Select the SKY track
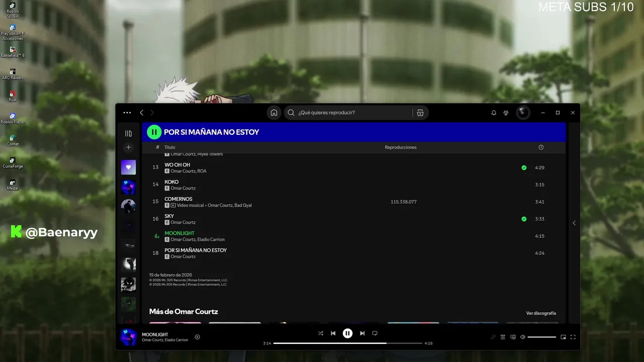The height and width of the screenshot is (362, 644). 169,216
